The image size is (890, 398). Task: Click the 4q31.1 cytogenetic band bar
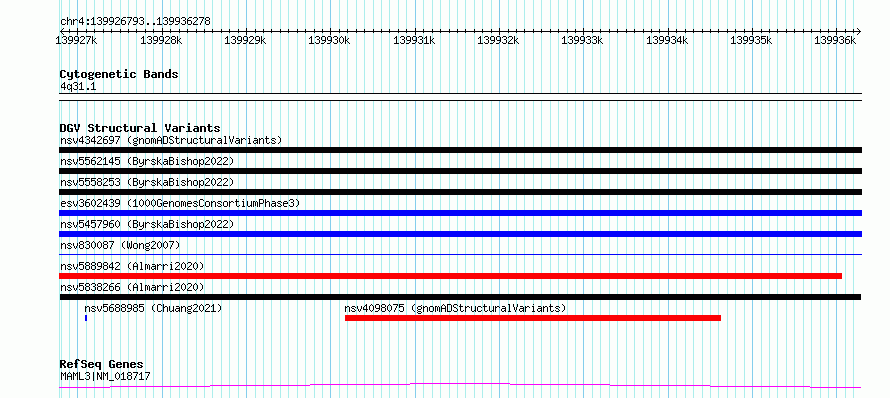click(x=460, y=97)
